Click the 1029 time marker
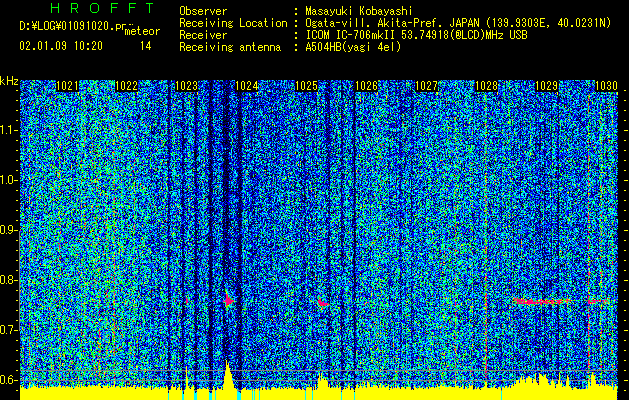 [546, 86]
